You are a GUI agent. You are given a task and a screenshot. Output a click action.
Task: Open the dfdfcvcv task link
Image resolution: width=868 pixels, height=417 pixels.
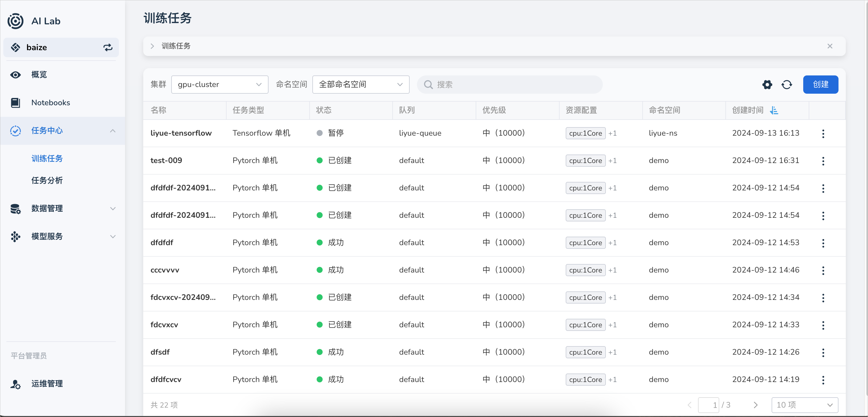pyautogui.click(x=166, y=380)
